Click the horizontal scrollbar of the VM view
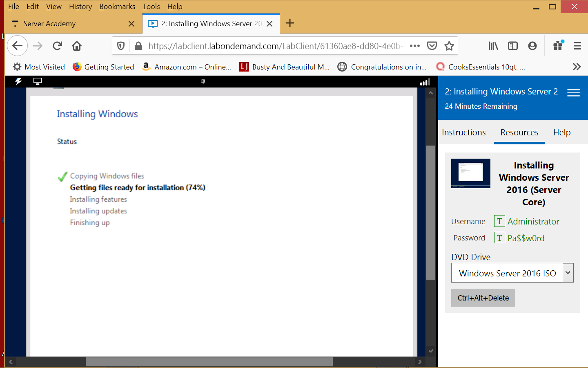This screenshot has width=588, height=368. pyautogui.click(x=209, y=362)
